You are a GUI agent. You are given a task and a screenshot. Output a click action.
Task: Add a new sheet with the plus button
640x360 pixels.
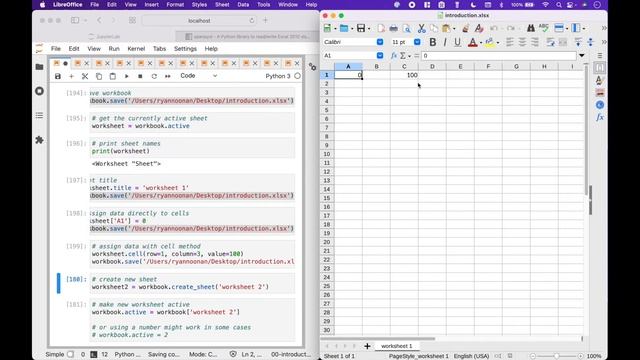point(367,346)
